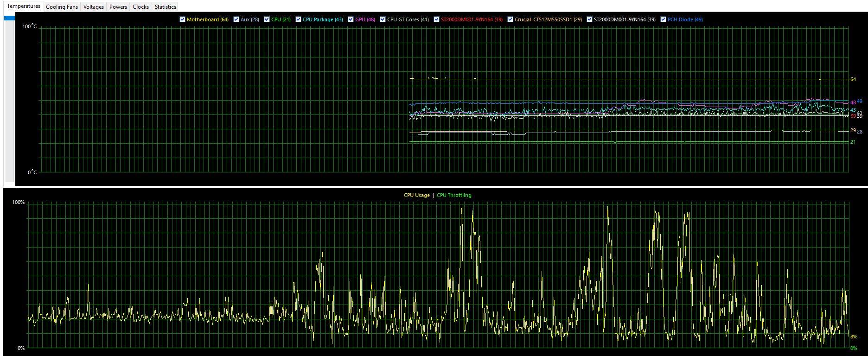
Task: Click the 100°C axis label
Action: (29, 26)
